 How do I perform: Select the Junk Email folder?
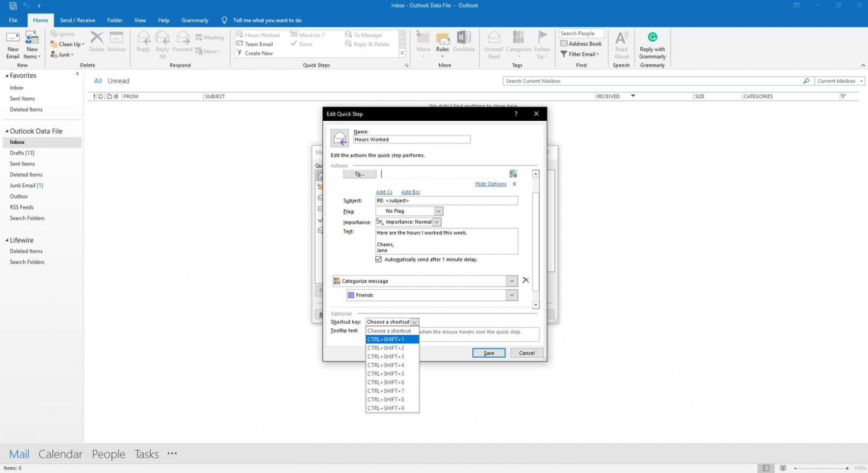[26, 186]
